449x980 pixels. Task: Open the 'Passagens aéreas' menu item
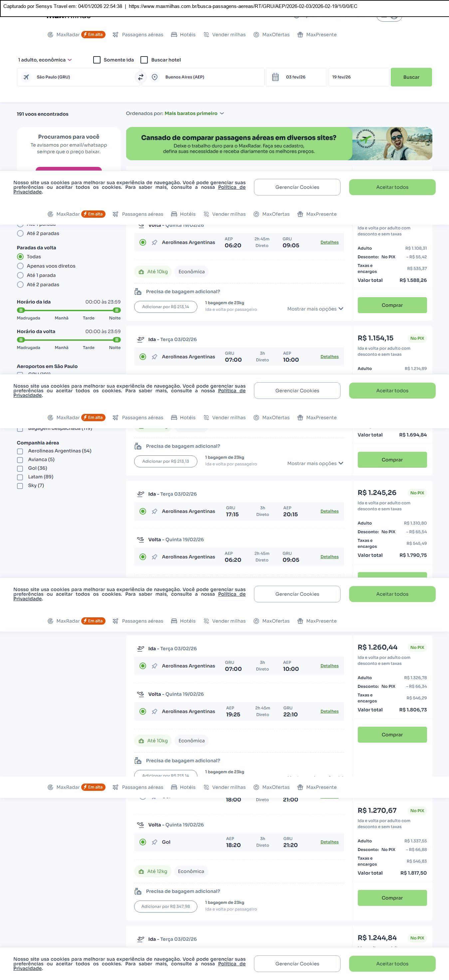(138, 35)
